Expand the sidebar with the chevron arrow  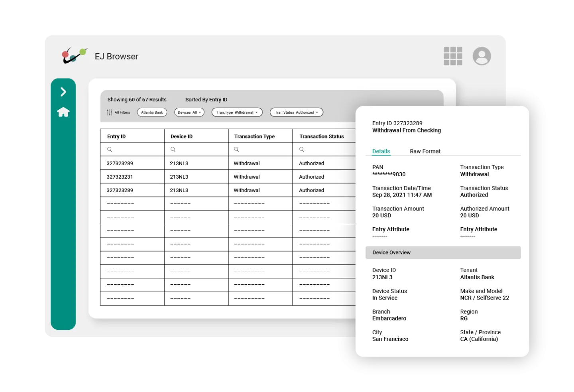point(63,92)
